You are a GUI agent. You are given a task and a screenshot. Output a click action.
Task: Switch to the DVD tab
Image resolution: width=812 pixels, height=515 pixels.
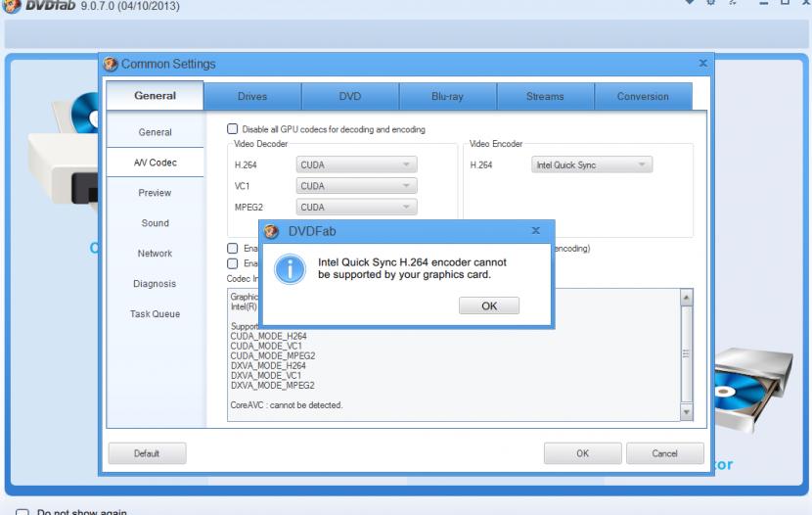point(350,96)
